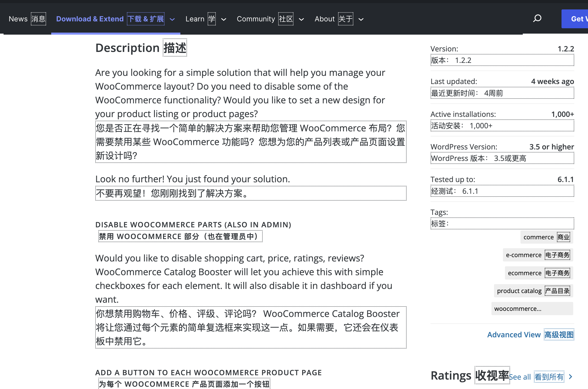
Task: Open the News menu
Action: [x=18, y=19]
